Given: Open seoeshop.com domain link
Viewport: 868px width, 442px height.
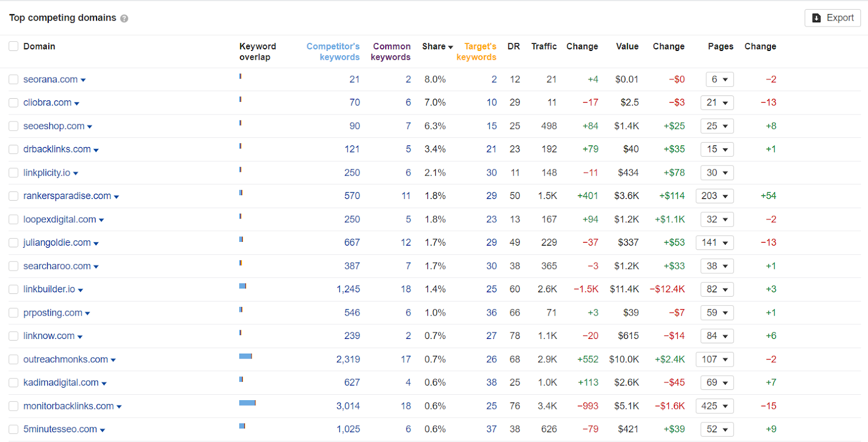Looking at the screenshot, I should click(x=54, y=126).
